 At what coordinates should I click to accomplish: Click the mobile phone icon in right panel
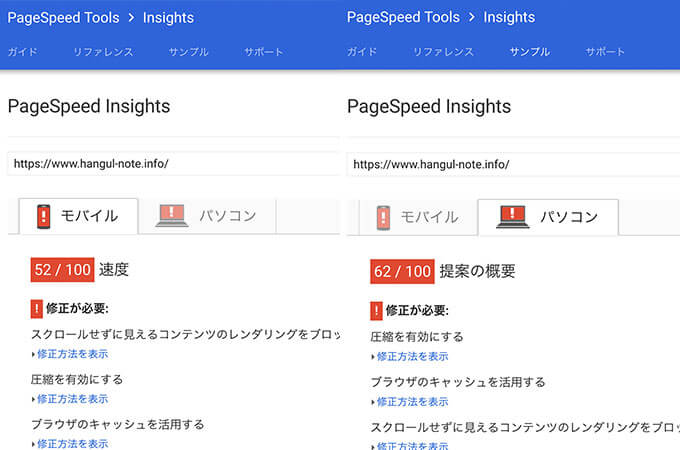coord(383,218)
